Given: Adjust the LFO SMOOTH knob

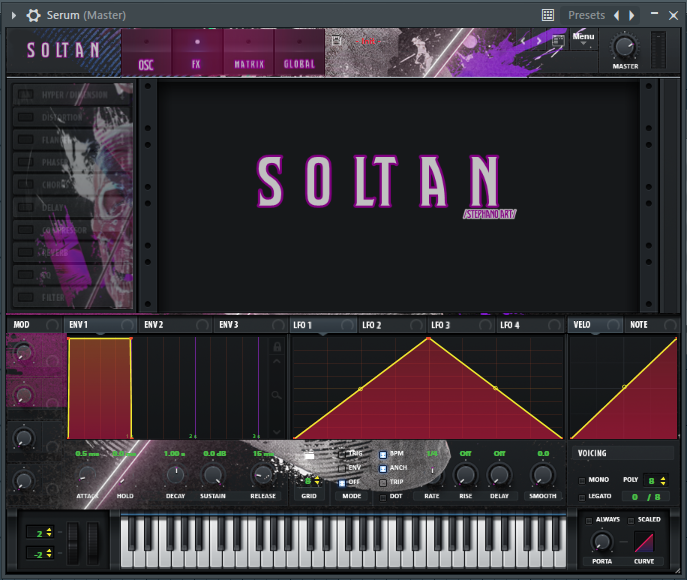Looking at the screenshot, I should (542, 476).
